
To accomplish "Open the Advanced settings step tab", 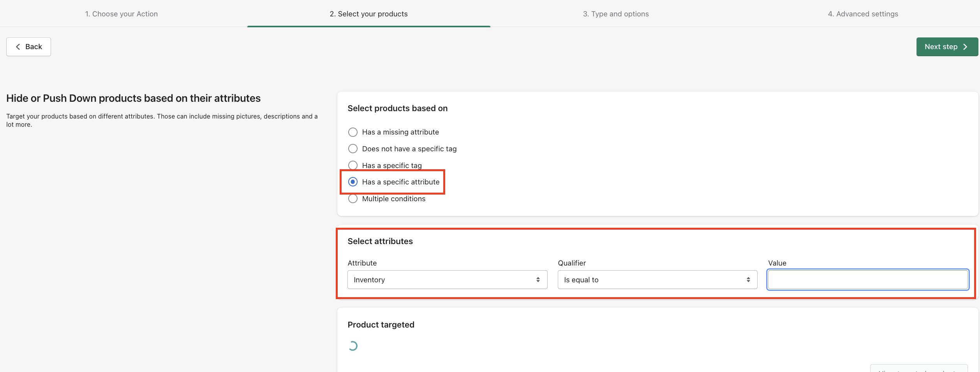I will pos(863,14).
